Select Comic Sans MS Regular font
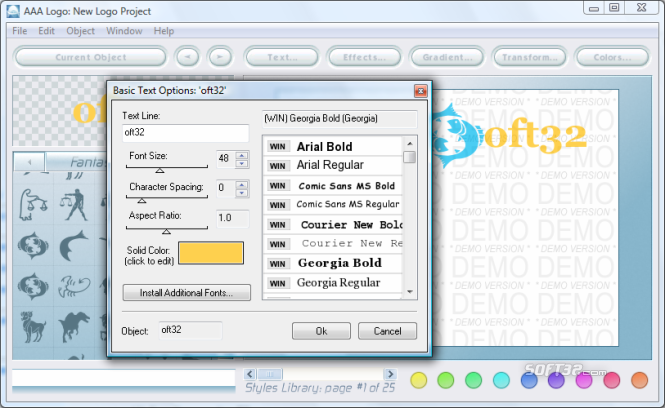The width and height of the screenshot is (665, 408). click(x=334, y=205)
